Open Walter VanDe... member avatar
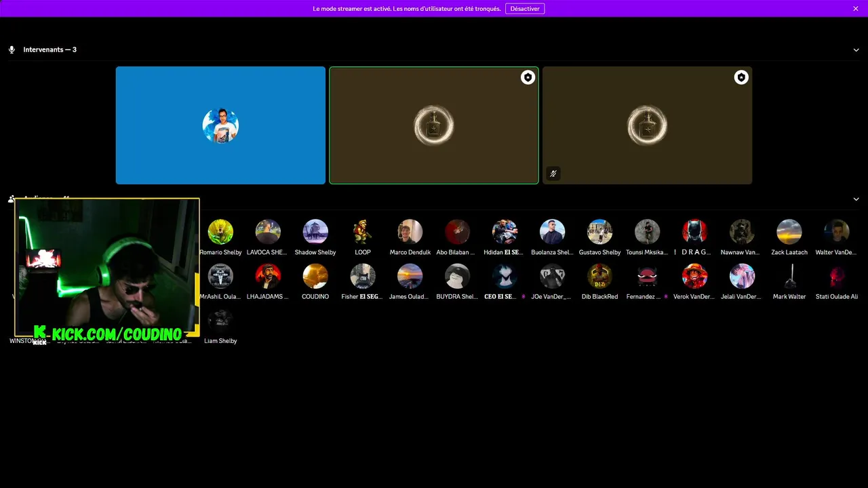Image resolution: width=868 pixels, height=488 pixels. 837,232
